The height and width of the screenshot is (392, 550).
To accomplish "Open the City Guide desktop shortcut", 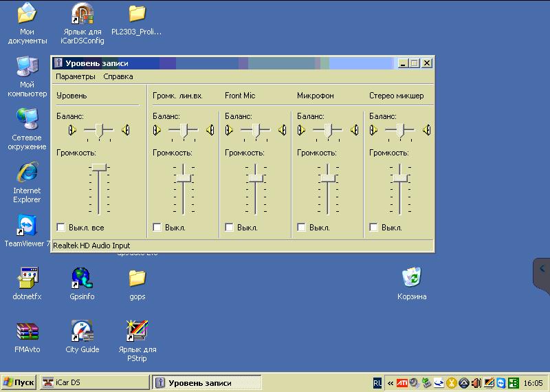I will (x=82, y=332).
